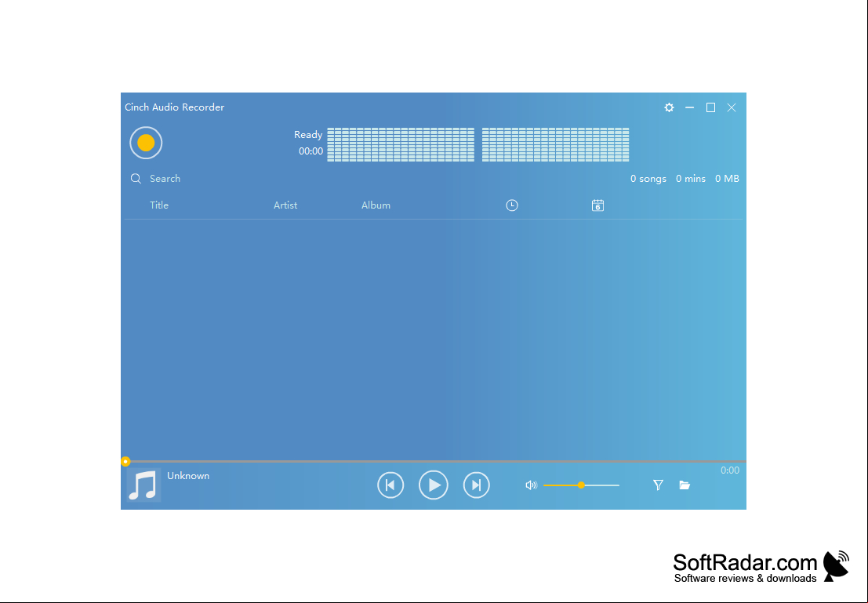Click on the volume slider track
The width and height of the screenshot is (868, 603).
coord(581,485)
